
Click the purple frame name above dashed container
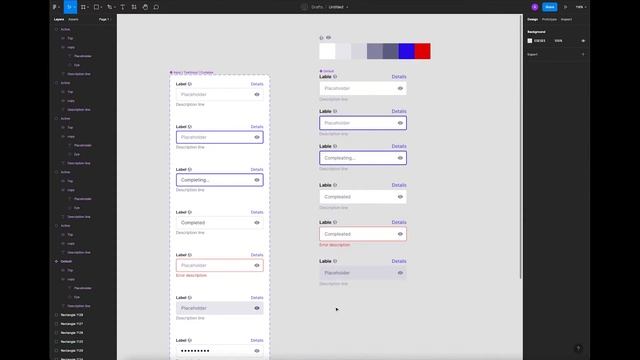coord(191,73)
